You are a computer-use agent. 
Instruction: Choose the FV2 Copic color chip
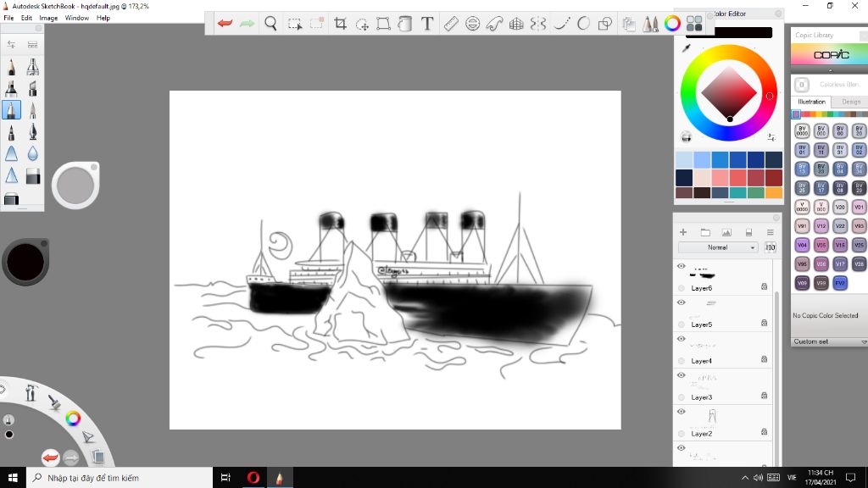[x=840, y=283]
